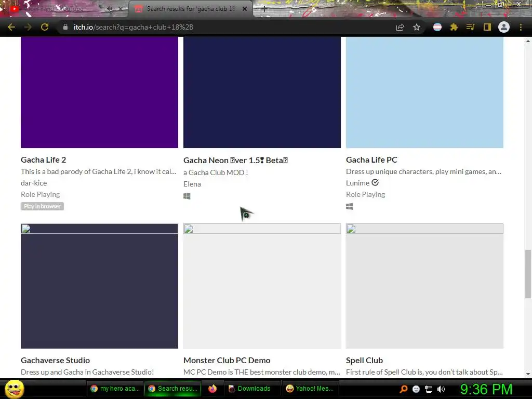
Task: Open the smiley start button
Action: pyautogui.click(x=15, y=389)
